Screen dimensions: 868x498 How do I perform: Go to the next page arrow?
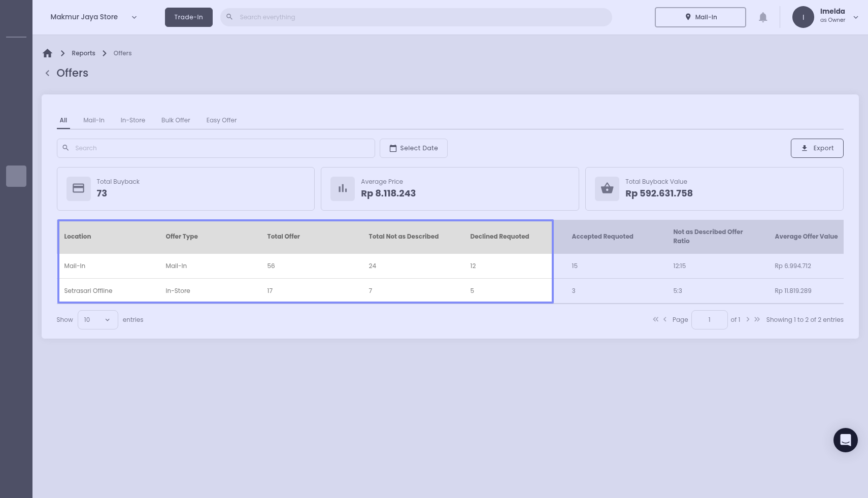(748, 319)
